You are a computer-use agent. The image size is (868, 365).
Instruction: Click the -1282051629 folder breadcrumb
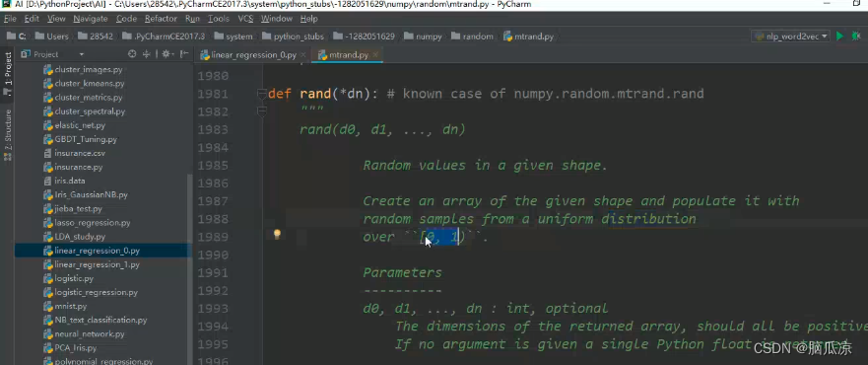point(365,36)
